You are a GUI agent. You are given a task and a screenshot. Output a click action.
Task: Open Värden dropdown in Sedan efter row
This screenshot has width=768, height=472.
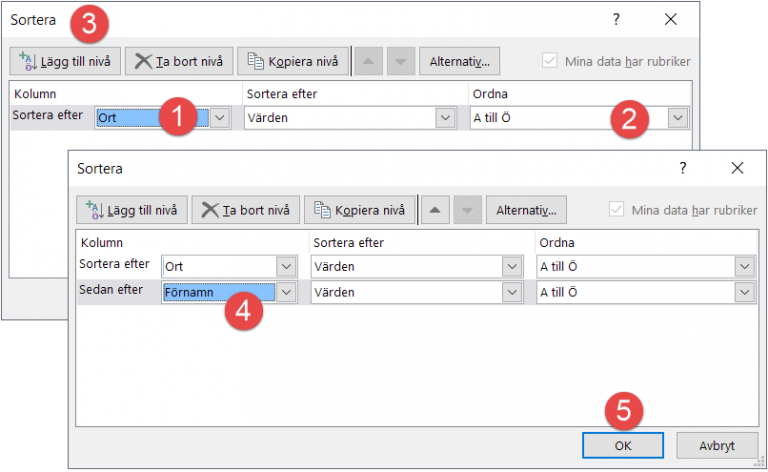coord(512,292)
